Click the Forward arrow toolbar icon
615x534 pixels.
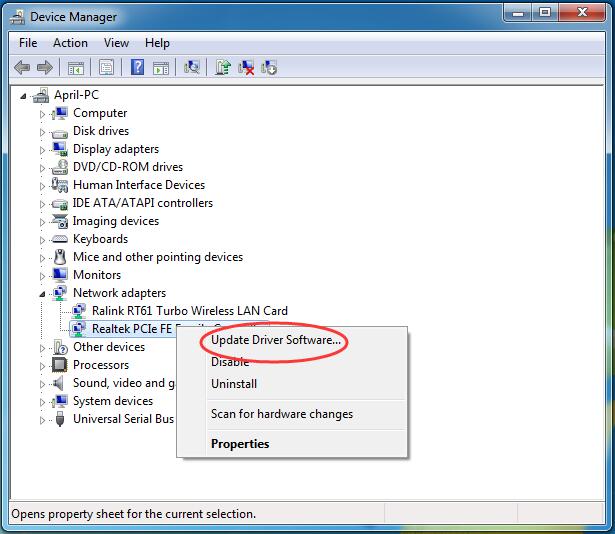(45, 67)
